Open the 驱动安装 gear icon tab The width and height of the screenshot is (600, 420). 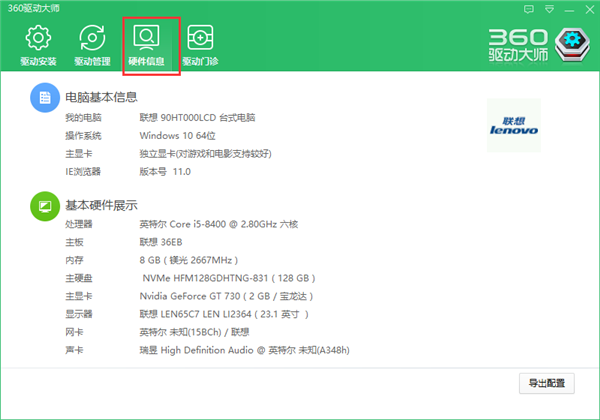pos(38,45)
